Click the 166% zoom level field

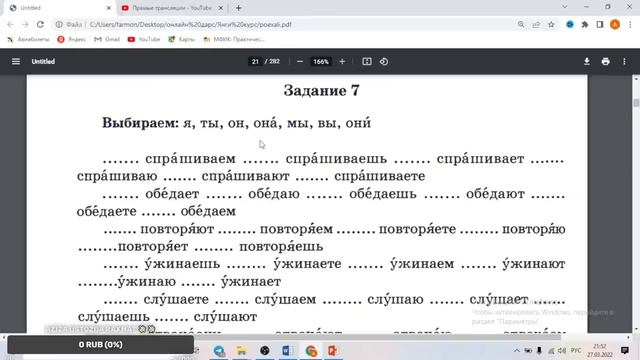click(x=320, y=61)
